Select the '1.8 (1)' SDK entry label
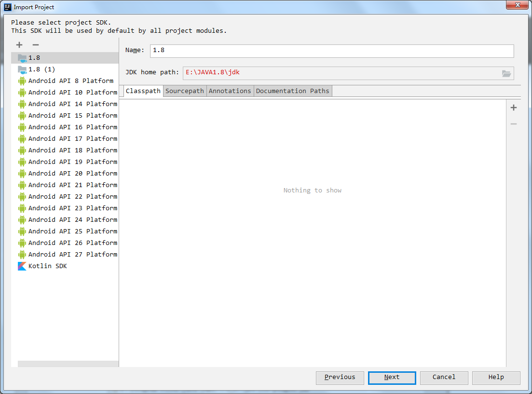532x394 pixels. click(42, 69)
